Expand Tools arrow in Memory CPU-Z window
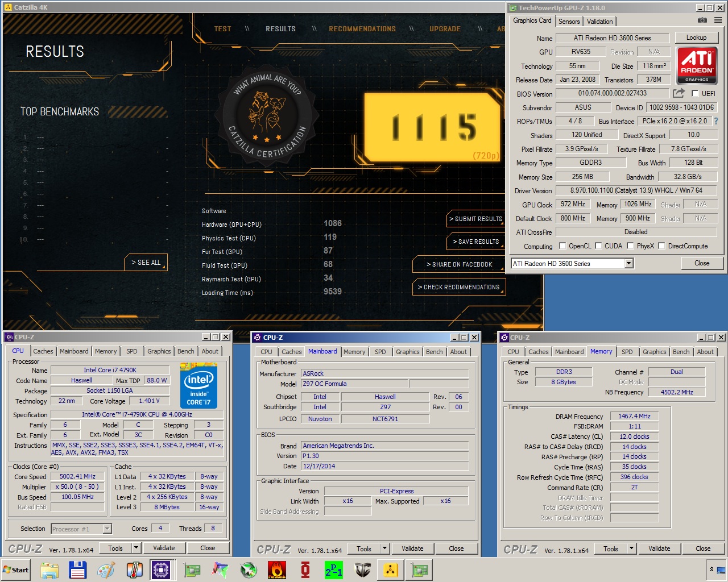728x582 pixels. pos(631,548)
